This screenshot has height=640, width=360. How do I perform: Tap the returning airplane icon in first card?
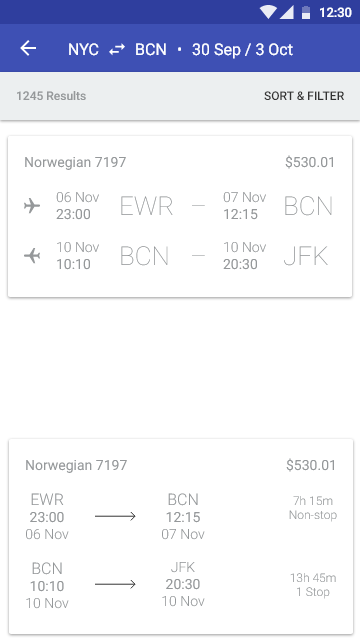(x=32, y=256)
